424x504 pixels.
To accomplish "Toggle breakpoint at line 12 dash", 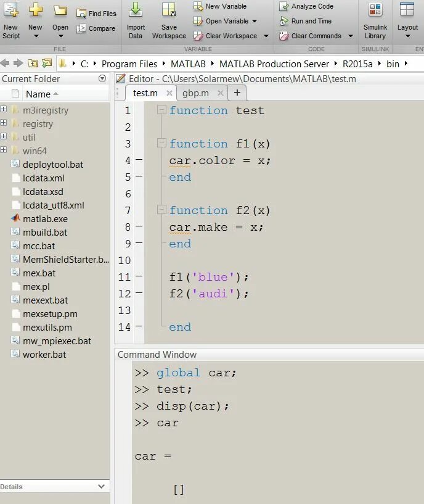I will pos(139,293).
